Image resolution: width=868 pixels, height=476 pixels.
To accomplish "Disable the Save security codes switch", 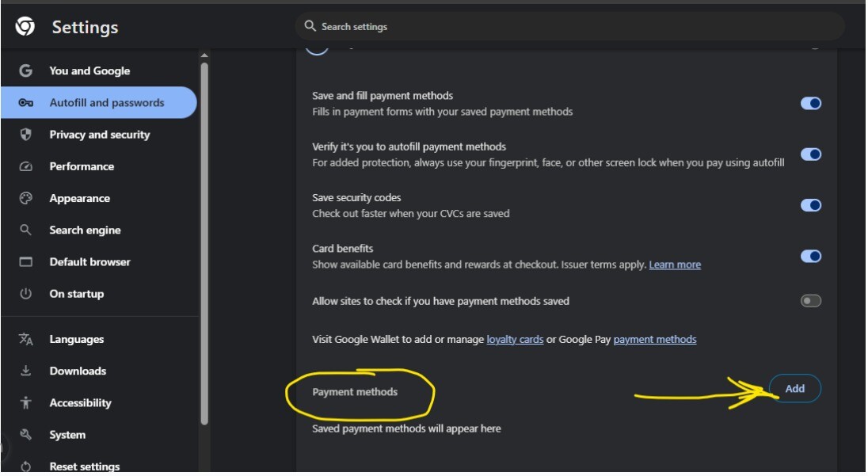I will 810,205.
